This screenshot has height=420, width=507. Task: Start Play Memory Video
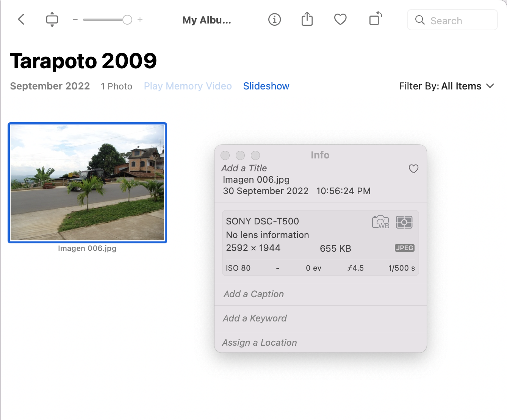pyautogui.click(x=188, y=86)
